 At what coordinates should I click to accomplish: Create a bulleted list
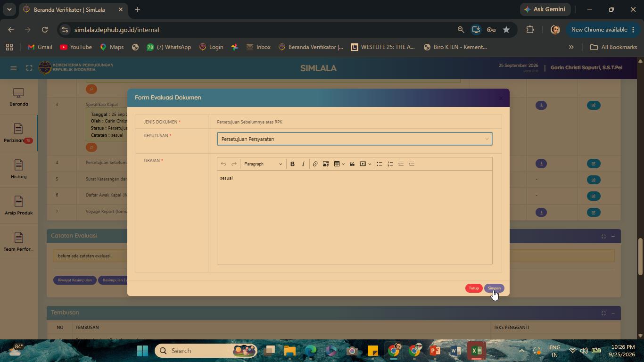point(380,164)
